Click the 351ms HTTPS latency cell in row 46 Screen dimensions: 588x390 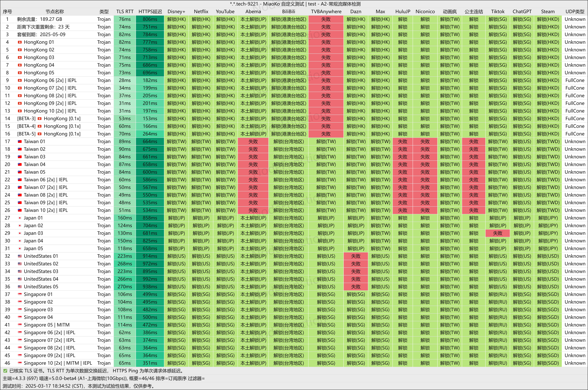pos(150,363)
